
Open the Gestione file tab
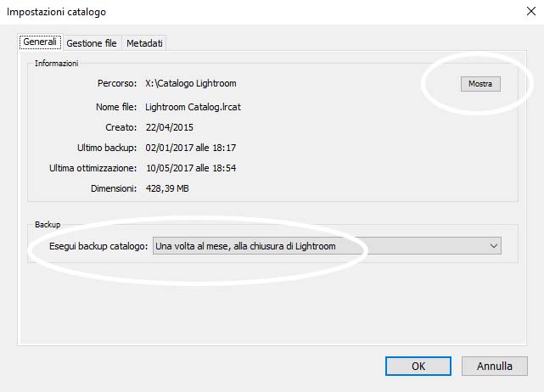[92, 43]
